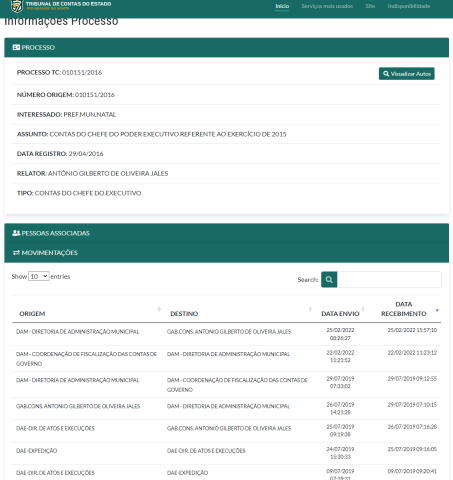The image size is (453, 480).
Task: Click the Visualizar Autos button
Action: click(407, 74)
